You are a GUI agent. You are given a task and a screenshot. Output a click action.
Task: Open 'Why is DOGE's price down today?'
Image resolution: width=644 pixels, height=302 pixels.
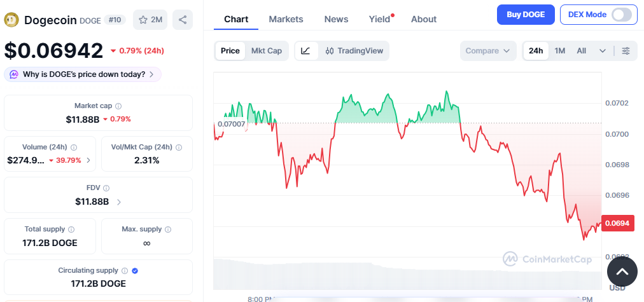click(x=83, y=74)
